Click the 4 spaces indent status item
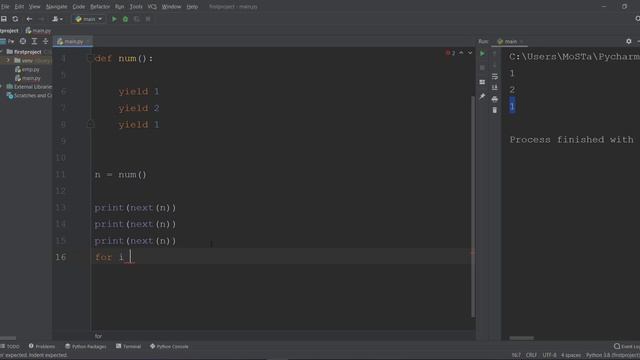This screenshot has height=360, width=640. point(571,355)
